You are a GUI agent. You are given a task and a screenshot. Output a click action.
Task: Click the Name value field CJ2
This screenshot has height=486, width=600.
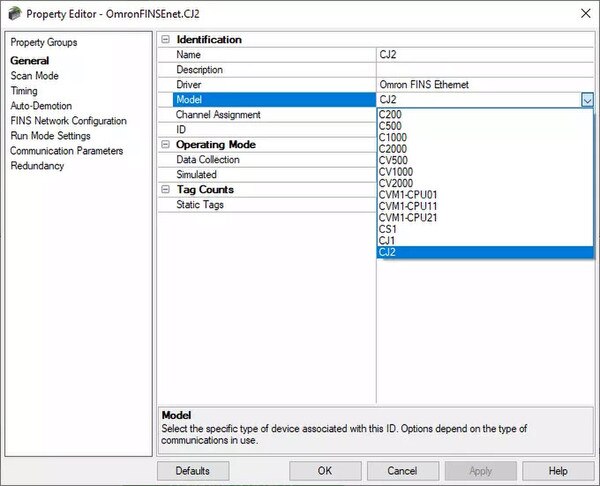pyautogui.click(x=485, y=55)
